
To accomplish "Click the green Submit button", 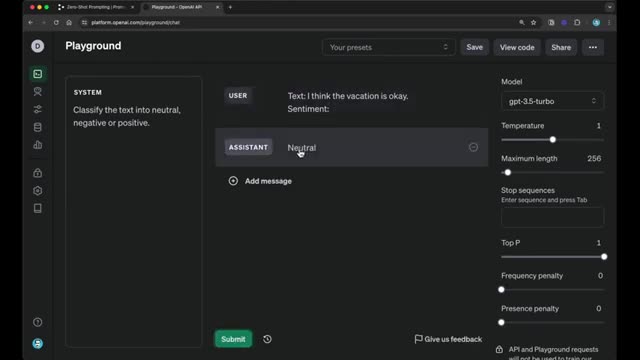I will tap(233, 339).
